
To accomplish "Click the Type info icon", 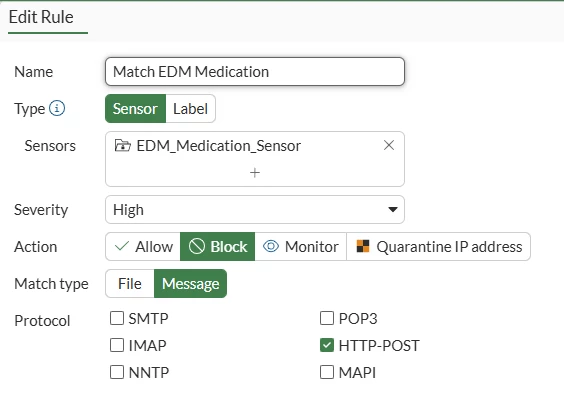I will tap(57, 108).
